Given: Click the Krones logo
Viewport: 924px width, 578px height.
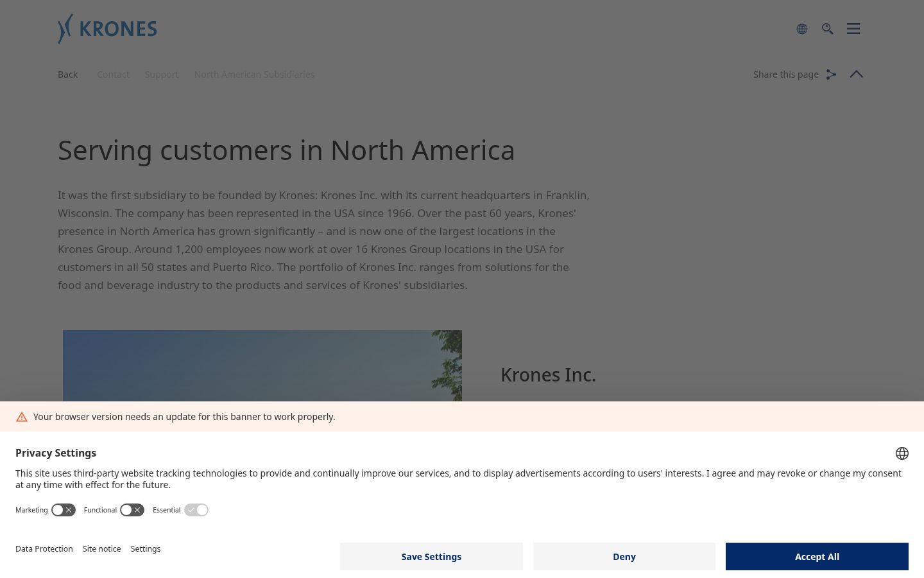Looking at the screenshot, I should (x=107, y=29).
